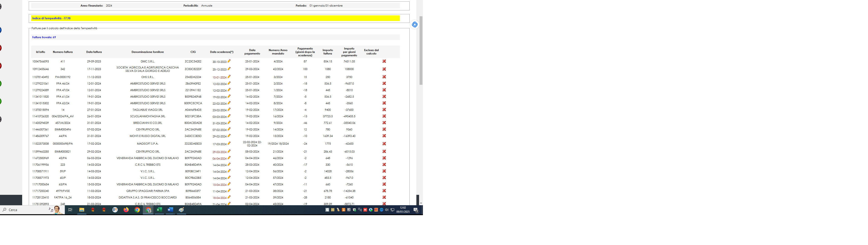Toggle exclusion X for GRUPPO SPAGGIARI PARMA row

pos(384,191)
